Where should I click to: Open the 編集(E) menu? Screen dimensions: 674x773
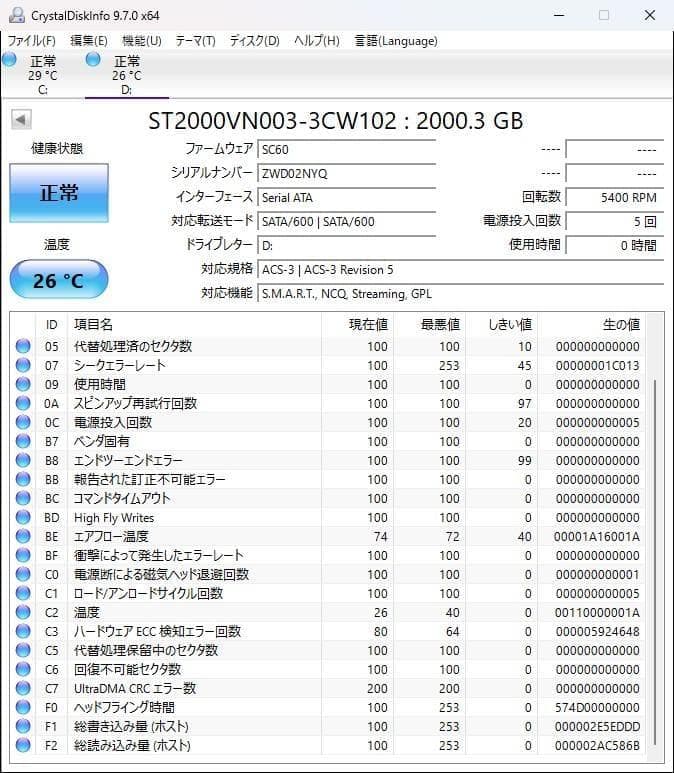point(89,40)
